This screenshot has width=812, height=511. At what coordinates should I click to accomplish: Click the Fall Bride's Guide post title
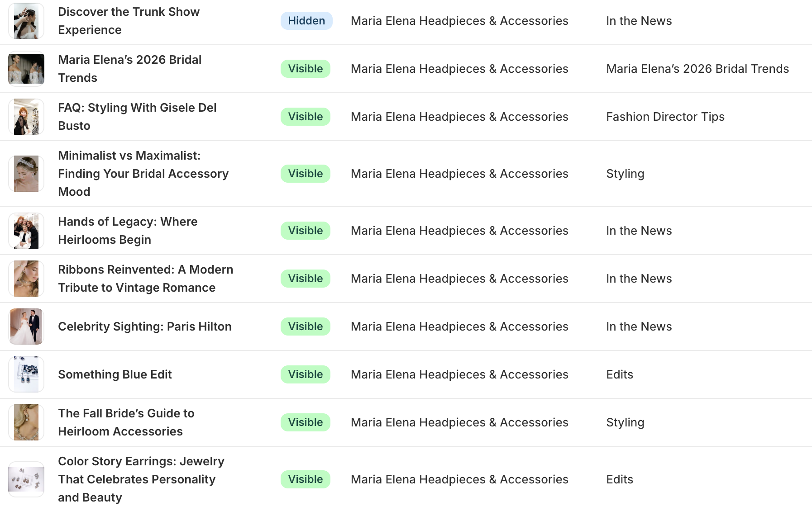126,422
